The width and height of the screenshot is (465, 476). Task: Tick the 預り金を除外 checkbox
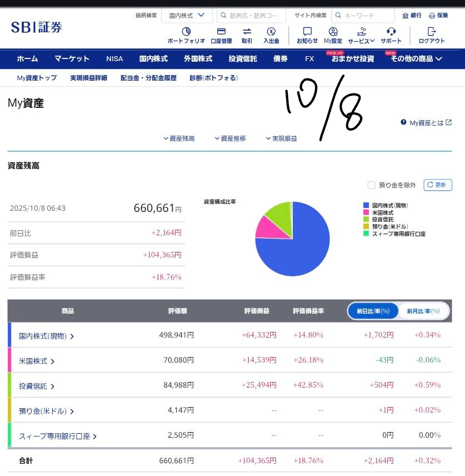coord(372,185)
